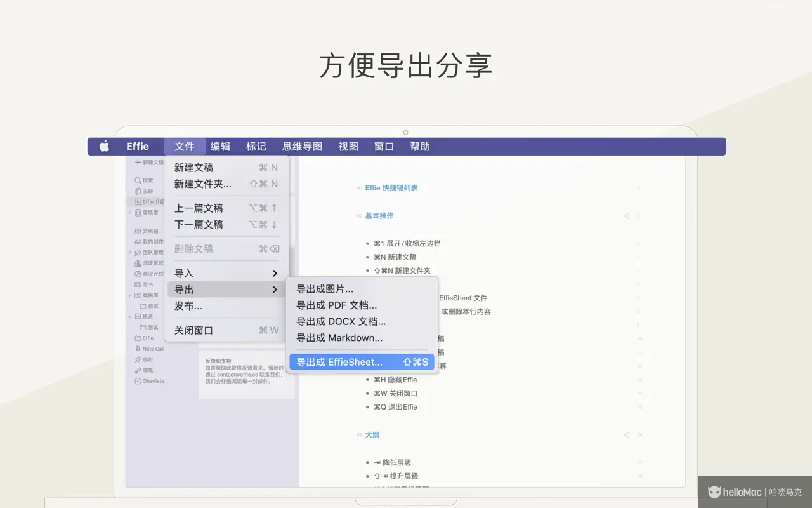This screenshot has height=508, width=812.
Task: Close the open 文件 menu
Action: (x=185, y=147)
